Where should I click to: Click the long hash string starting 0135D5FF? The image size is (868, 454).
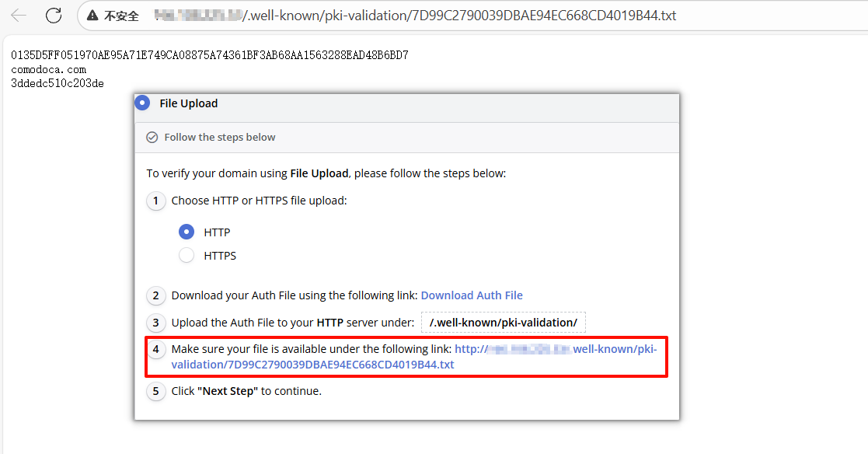(x=210, y=55)
